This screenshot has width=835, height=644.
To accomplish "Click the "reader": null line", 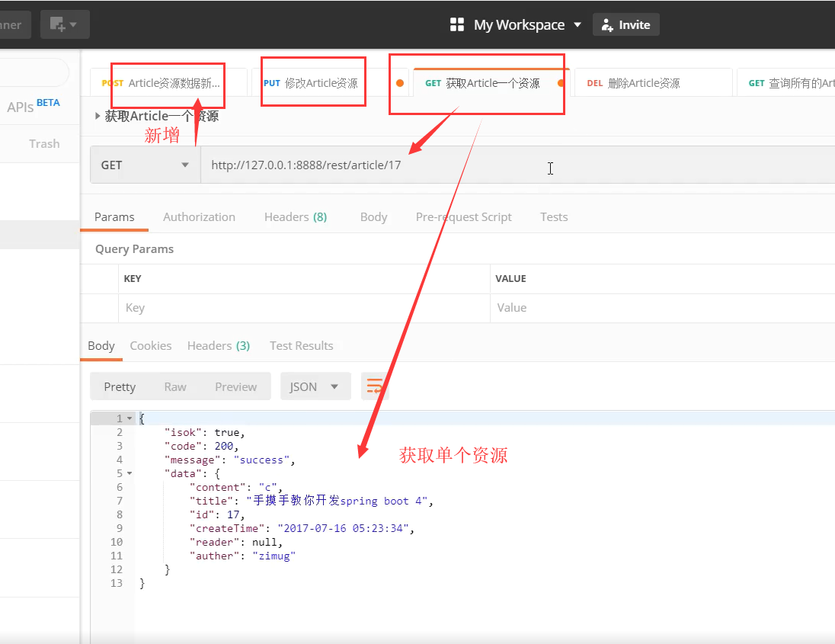I will [x=236, y=543].
